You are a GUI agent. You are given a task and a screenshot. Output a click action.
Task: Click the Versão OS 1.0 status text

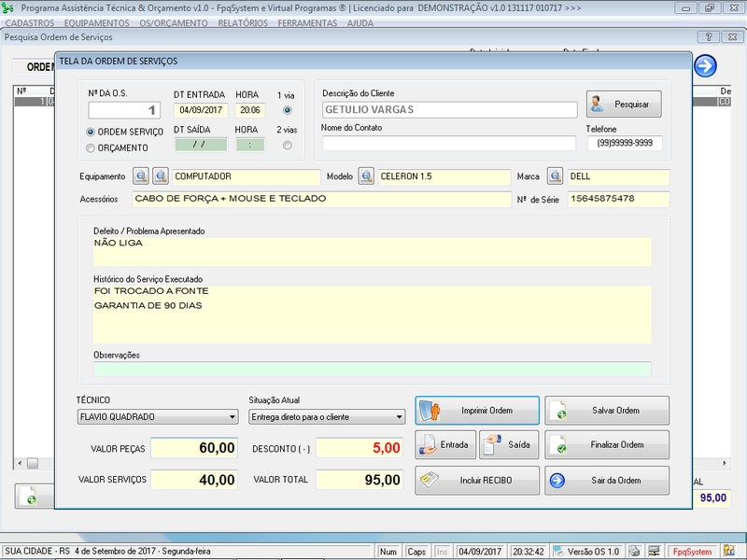pos(593,552)
